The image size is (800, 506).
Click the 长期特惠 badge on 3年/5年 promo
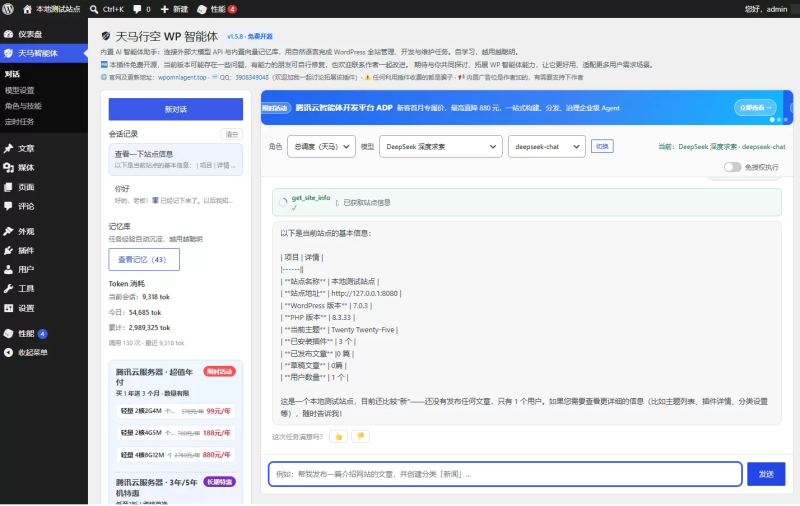(219, 482)
